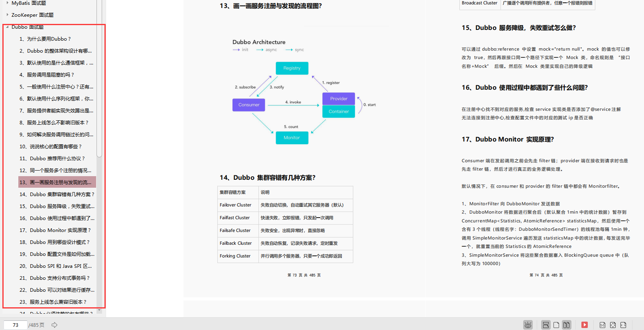Toggle eye-protection reading mode icon

(528, 325)
